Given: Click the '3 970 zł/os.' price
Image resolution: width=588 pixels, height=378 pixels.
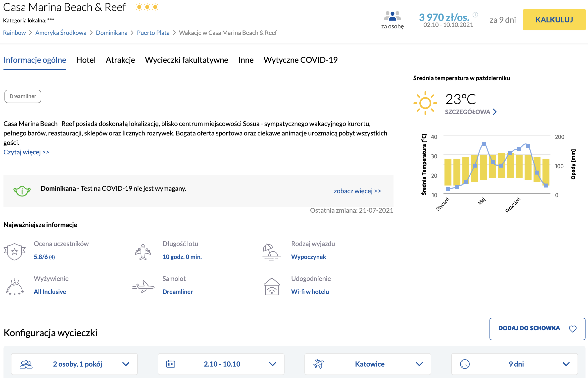Looking at the screenshot, I should pyautogui.click(x=444, y=17).
